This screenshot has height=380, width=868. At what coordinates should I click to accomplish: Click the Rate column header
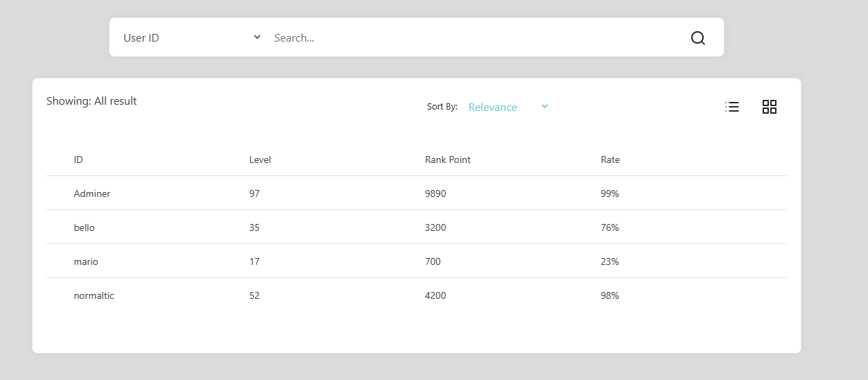pos(610,159)
